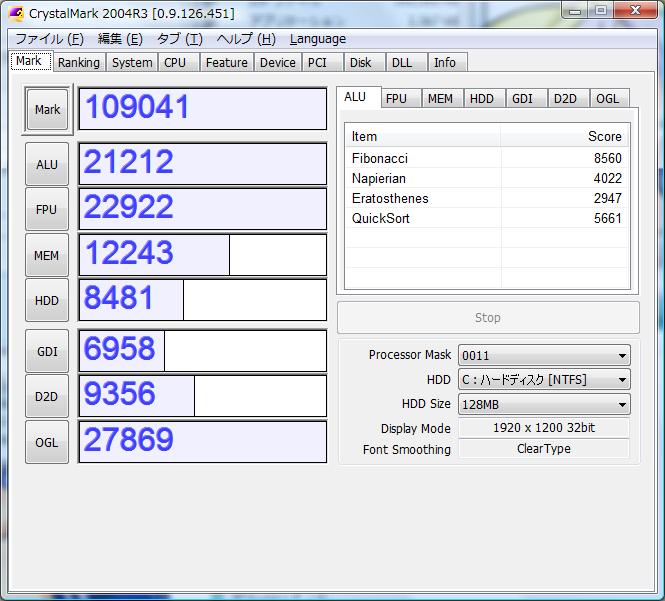Open the HDD Size dropdown
The width and height of the screenshot is (665, 601).
[544, 404]
